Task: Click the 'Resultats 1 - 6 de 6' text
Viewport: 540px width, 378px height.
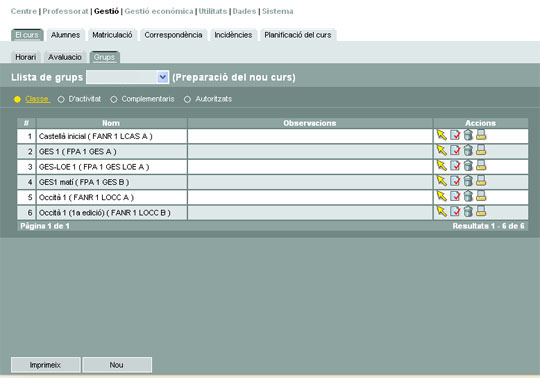Action: point(488,226)
